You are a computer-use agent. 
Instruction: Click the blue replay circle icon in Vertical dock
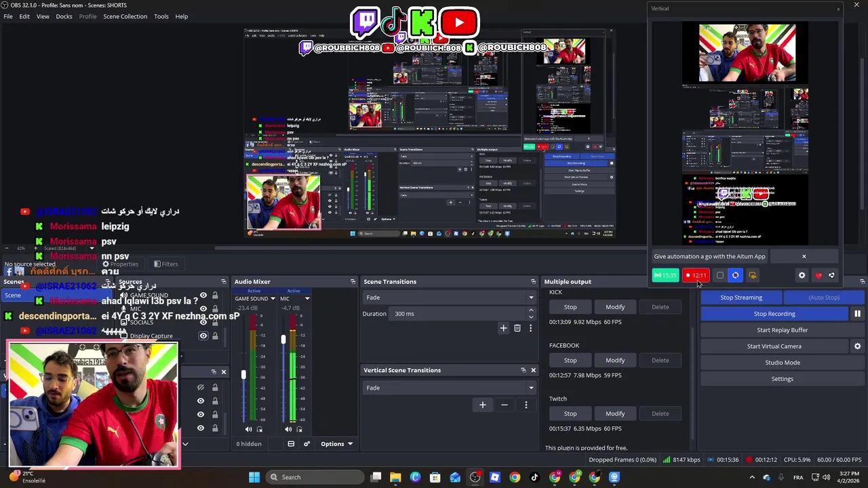point(735,275)
